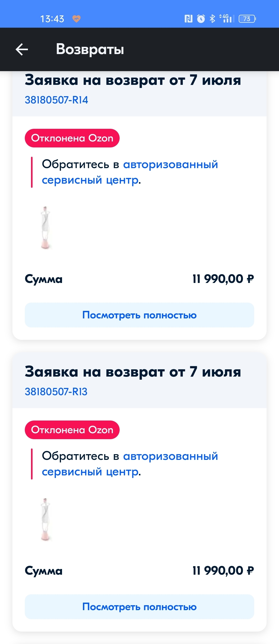Tap the Bluetooth status icon

[212, 19]
